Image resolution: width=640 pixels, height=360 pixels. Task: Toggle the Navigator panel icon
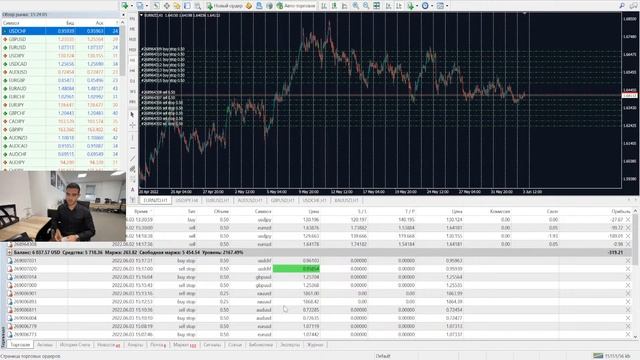[x=177, y=6]
